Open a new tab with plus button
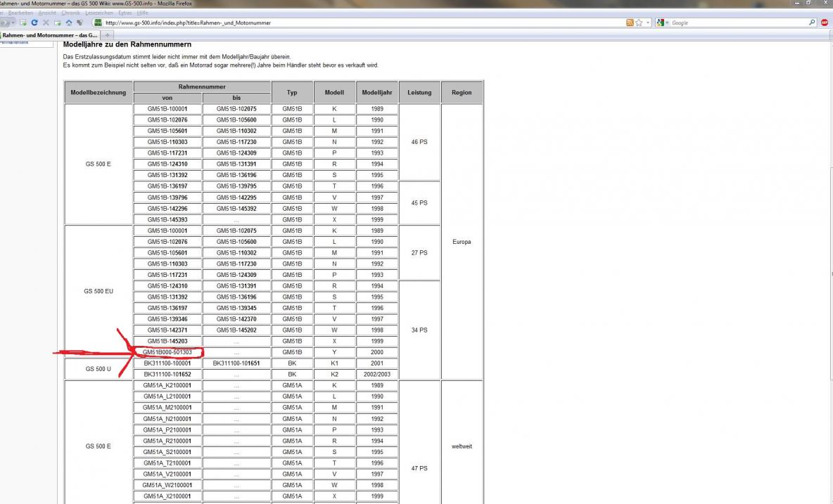The height and width of the screenshot is (504, 833). pyautogui.click(x=108, y=35)
